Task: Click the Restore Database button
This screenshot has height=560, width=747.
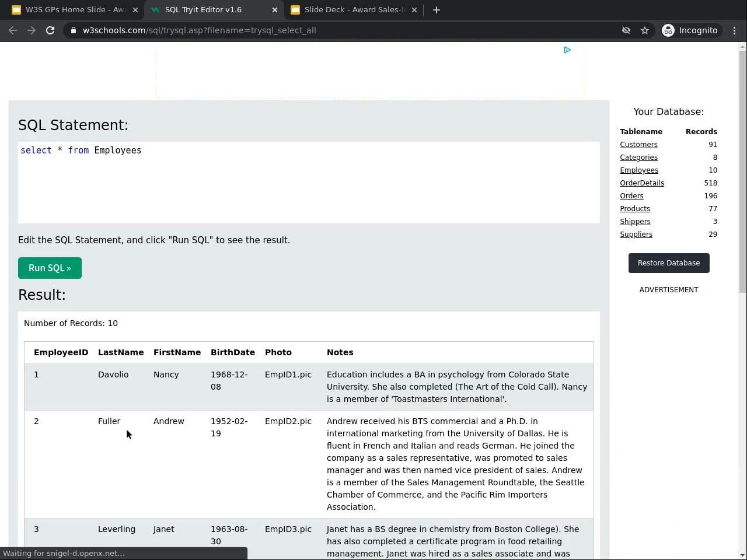Action: [669, 263]
